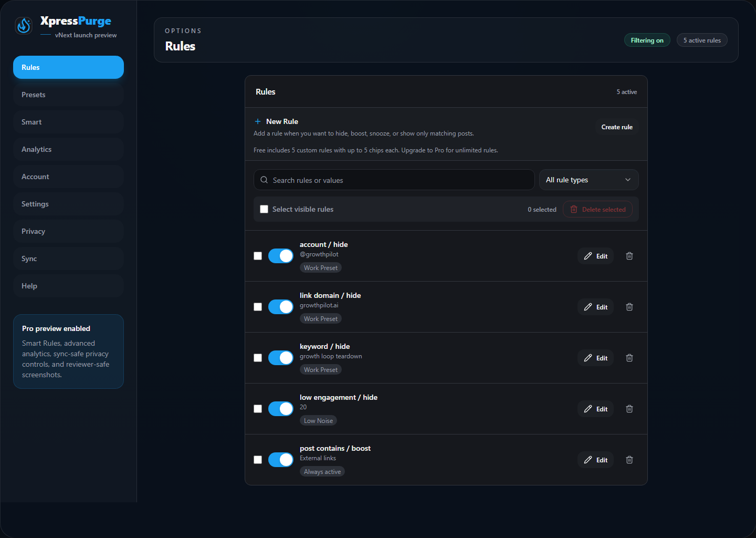Image resolution: width=756 pixels, height=538 pixels.
Task: Check the box for post contains / boost rule
Action: (258, 460)
